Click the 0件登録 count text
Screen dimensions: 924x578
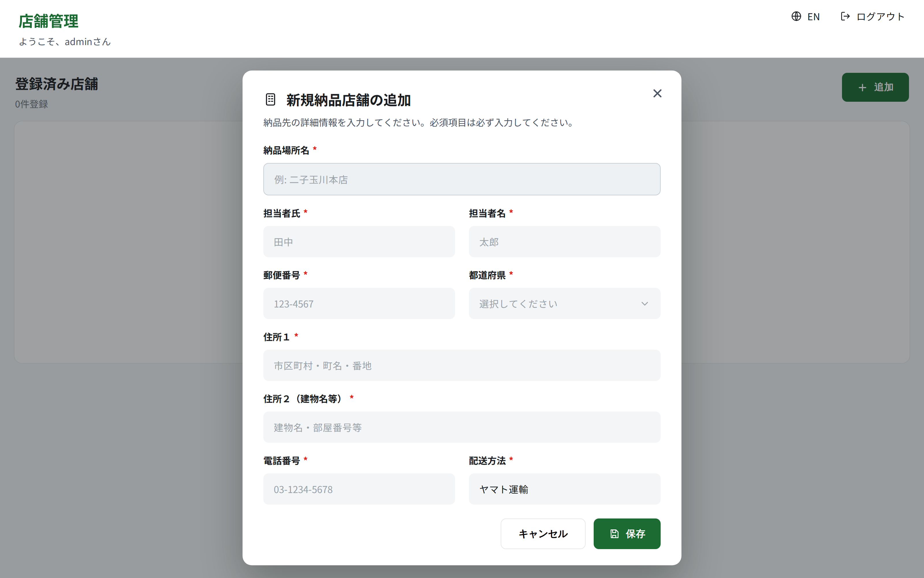click(31, 104)
